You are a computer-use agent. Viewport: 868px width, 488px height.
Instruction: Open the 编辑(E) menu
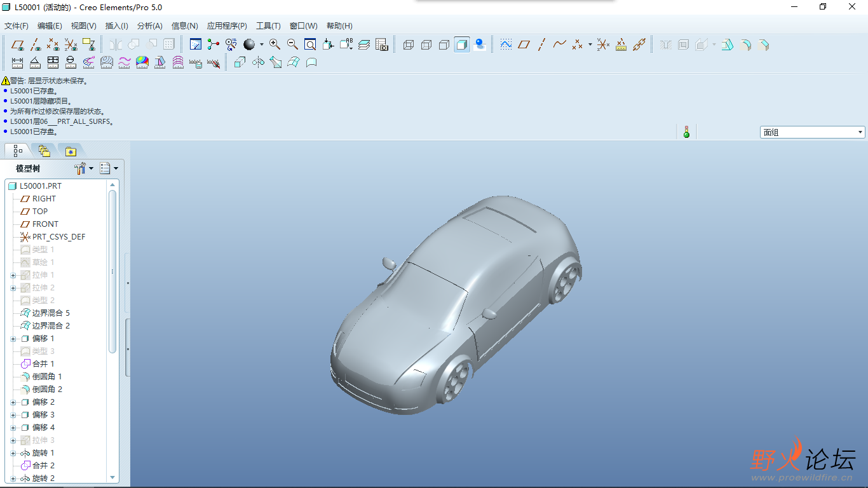[x=50, y=26]
